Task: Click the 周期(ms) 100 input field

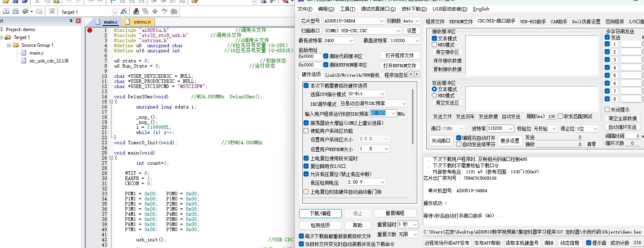Action: coord(551,116)
